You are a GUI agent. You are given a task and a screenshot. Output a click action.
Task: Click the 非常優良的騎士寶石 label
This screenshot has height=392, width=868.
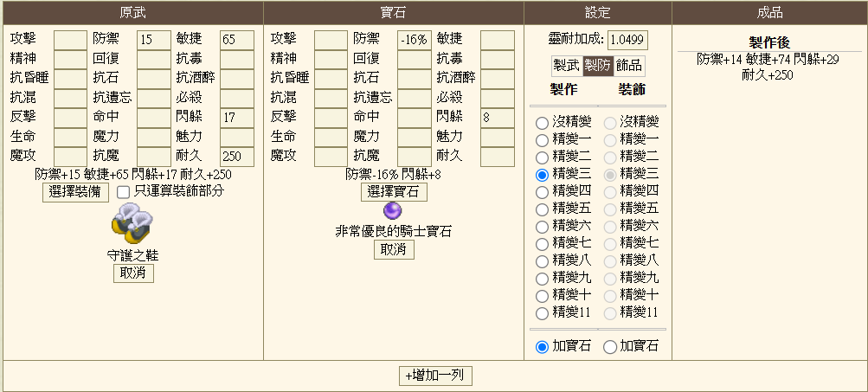click(x=394, y=231)
